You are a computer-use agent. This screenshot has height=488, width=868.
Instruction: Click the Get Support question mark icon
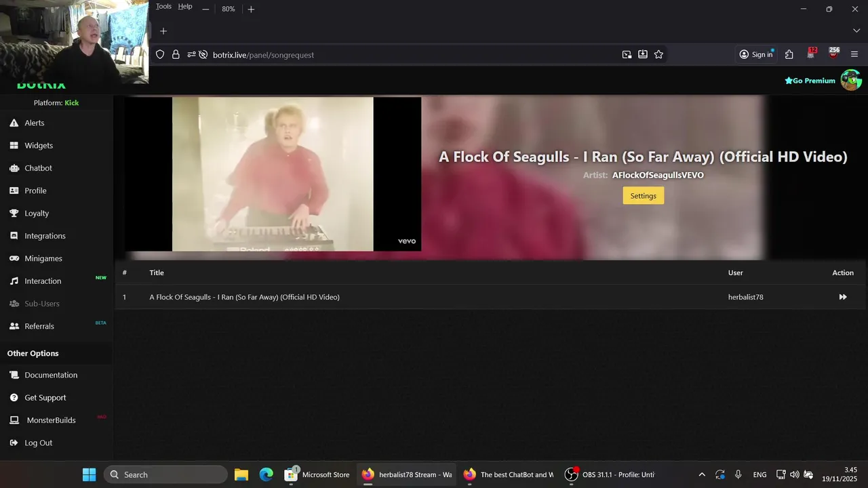tap(14, 397)
